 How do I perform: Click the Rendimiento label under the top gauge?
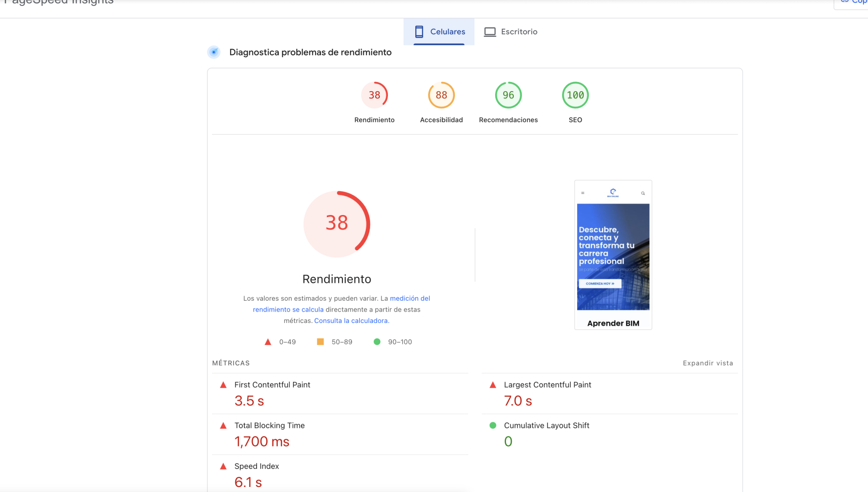pos(374,120)
